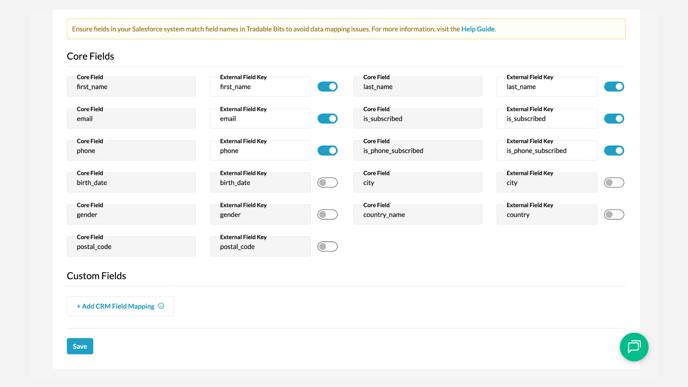Click the Custom Fields heading
Image resolution: width=688 pixels, height=387 pixels.
click(x=97, y=276)
